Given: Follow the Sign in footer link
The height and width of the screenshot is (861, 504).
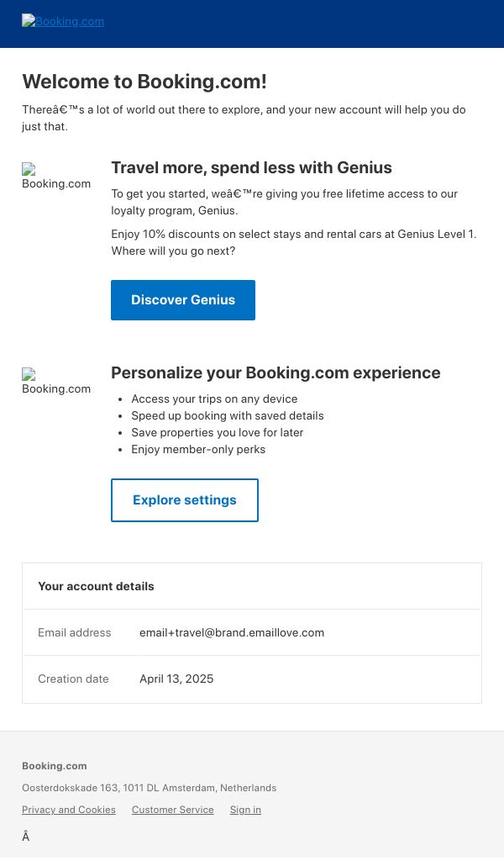Looking at the screenshot, I should click(x=245, y=810).
